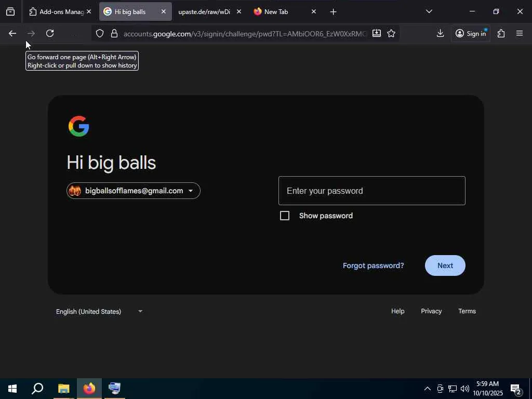View site security padlock info
Viewport: 532px width, 399px height.
click(x=114, y=33)
